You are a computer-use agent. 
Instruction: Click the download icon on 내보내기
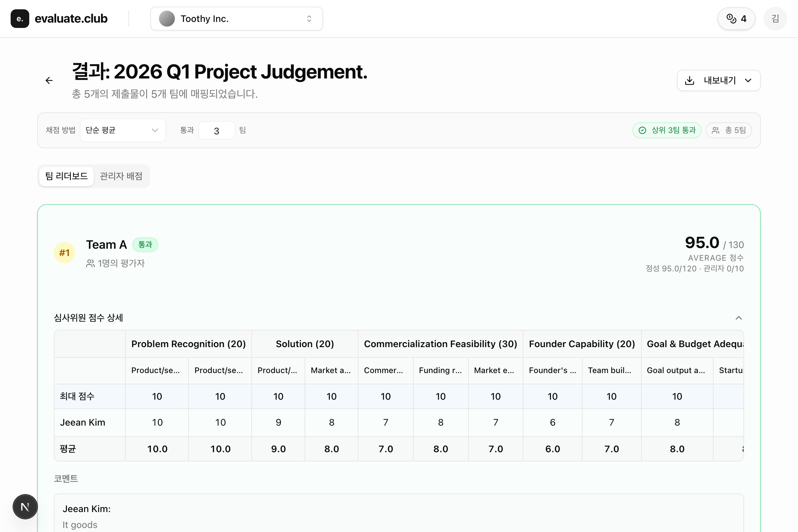689,80
